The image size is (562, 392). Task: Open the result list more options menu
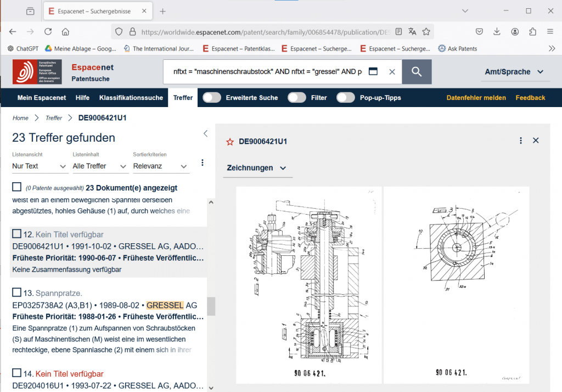(202, 163)
